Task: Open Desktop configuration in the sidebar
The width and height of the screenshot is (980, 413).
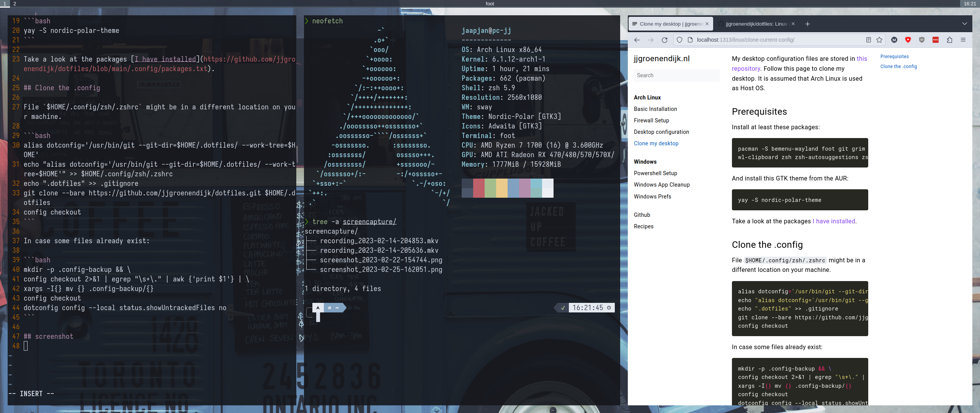Action: [661, 132]
